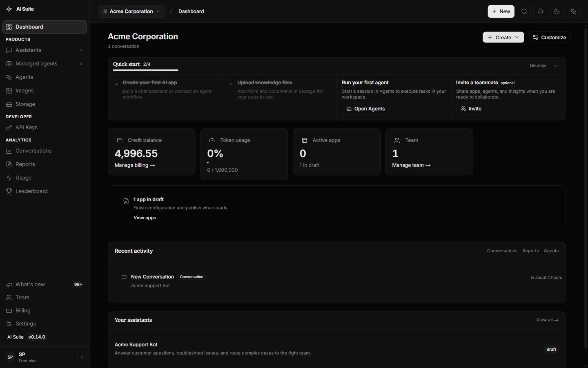The image size is (588, 368).
Task: Click the What's new megaphone icon
Action: [x=9, y=285]
